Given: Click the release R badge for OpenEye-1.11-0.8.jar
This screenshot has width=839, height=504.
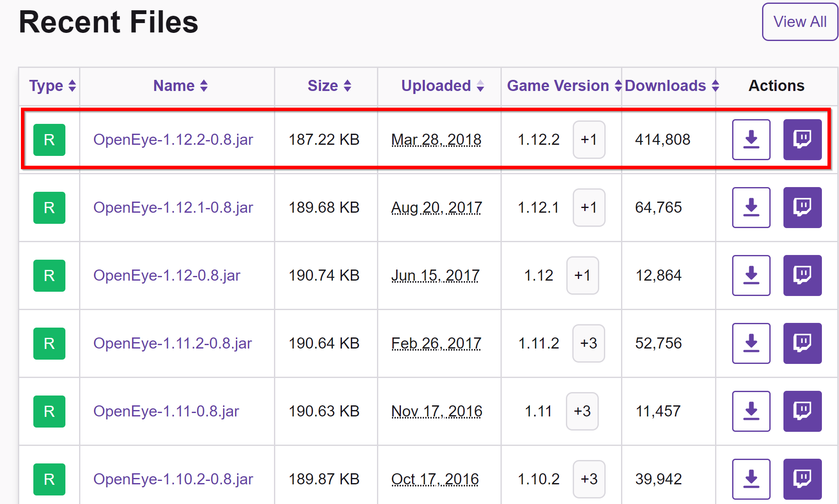Looking at the screenshot, I should (49, 411).
